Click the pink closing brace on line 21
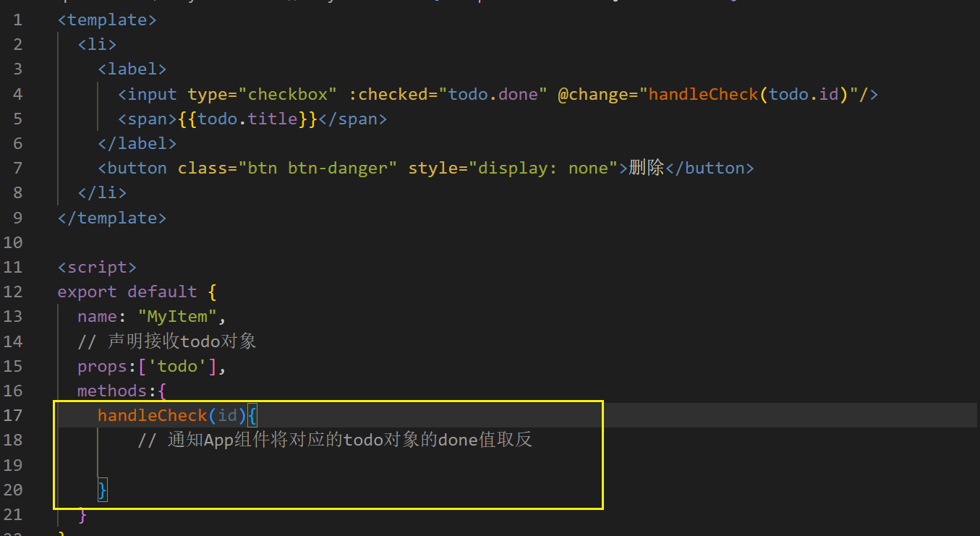The image size is (980, 536). pyautogui.click(x=82, y=514)
